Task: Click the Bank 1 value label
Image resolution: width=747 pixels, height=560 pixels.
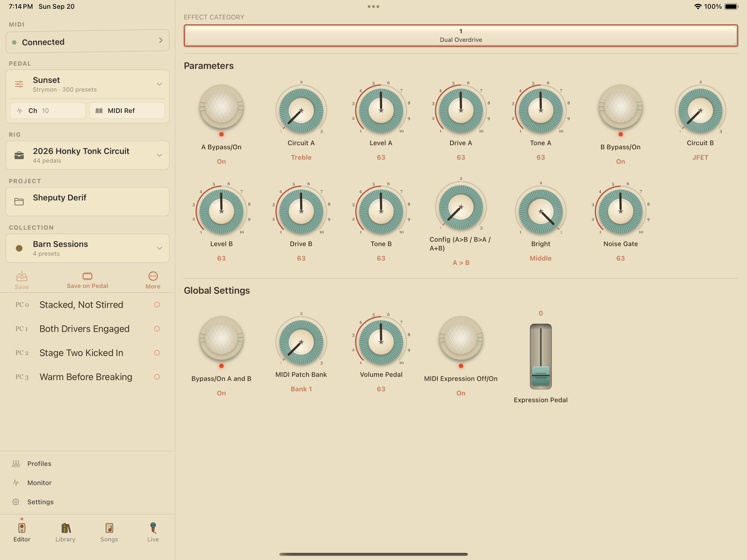Action: click(x=301, y=389)
